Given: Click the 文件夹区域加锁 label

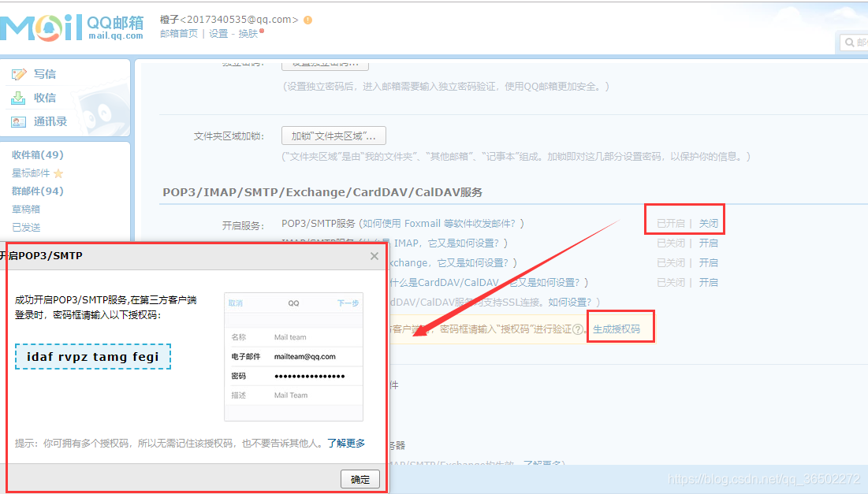Looking at the screenshot, I should click(229, 136).
